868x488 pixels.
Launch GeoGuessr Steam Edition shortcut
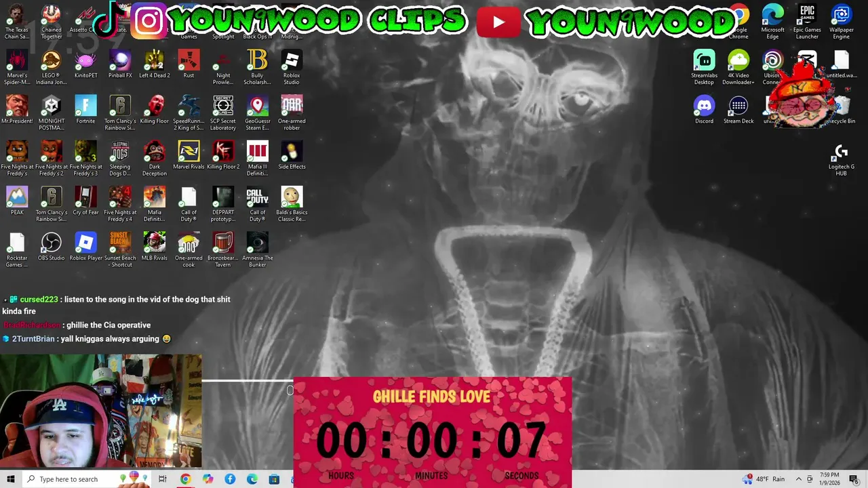click(x=258, y=113)
